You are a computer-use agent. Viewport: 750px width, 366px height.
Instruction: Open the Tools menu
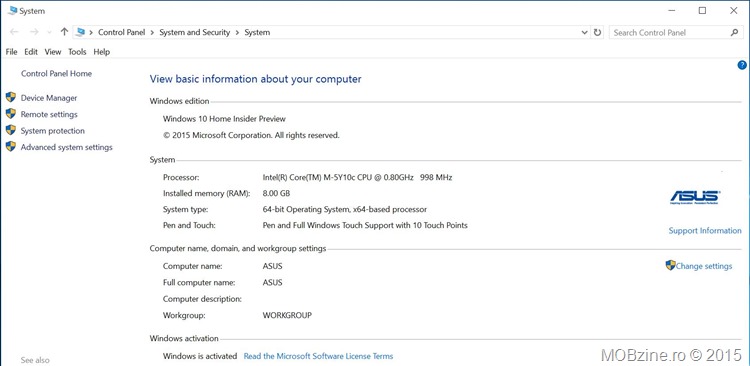click(77, 52)
